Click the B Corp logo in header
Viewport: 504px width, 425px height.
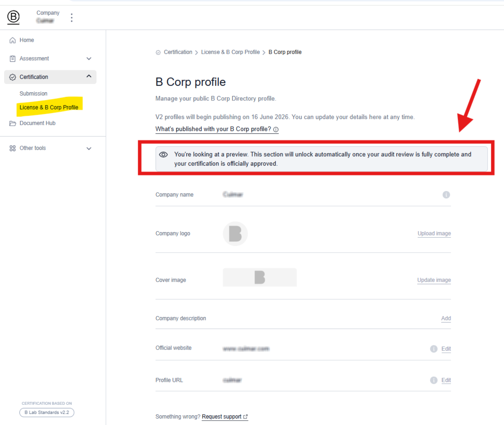click(13, 17)
